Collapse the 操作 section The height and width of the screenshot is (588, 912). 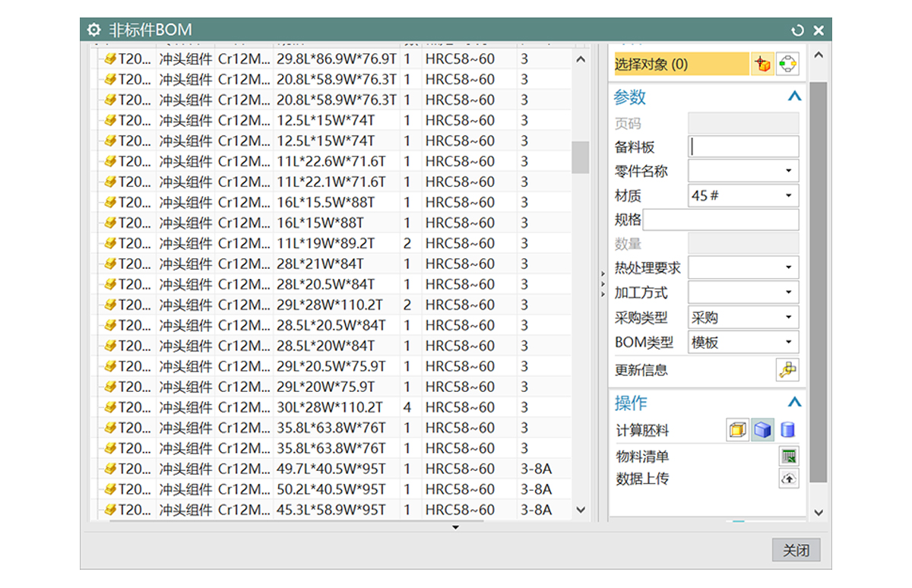(794, 402)
